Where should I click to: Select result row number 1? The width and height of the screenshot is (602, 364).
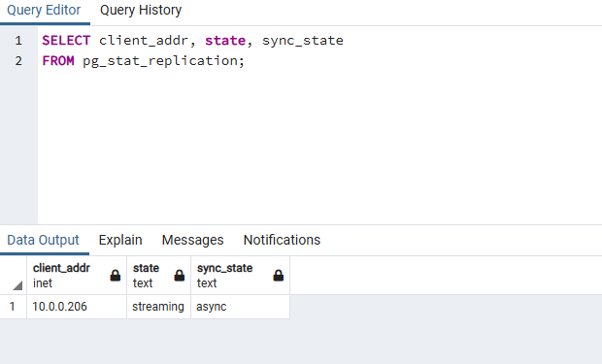click(x=13, y=307)
